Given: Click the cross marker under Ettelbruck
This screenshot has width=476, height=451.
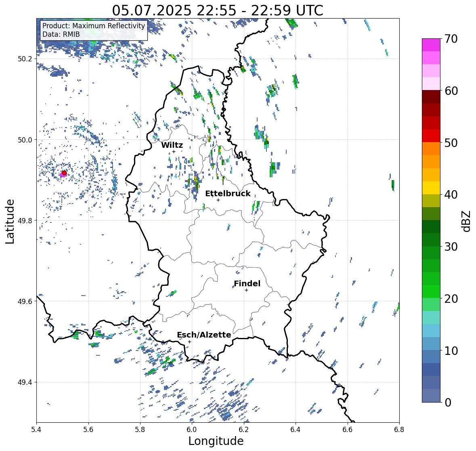Looking at the screenshot, I should (x=218, y=200).
